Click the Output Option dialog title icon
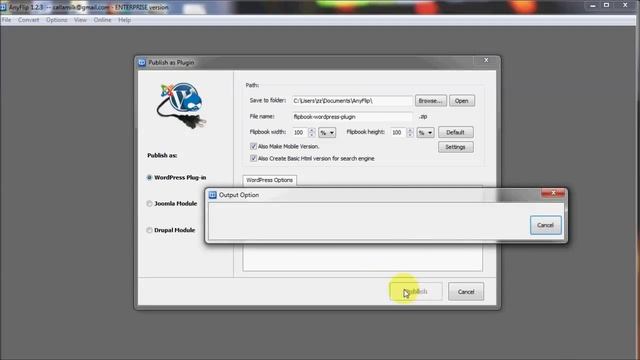Viewport: 640px width, 360px height. click(213, 195)
